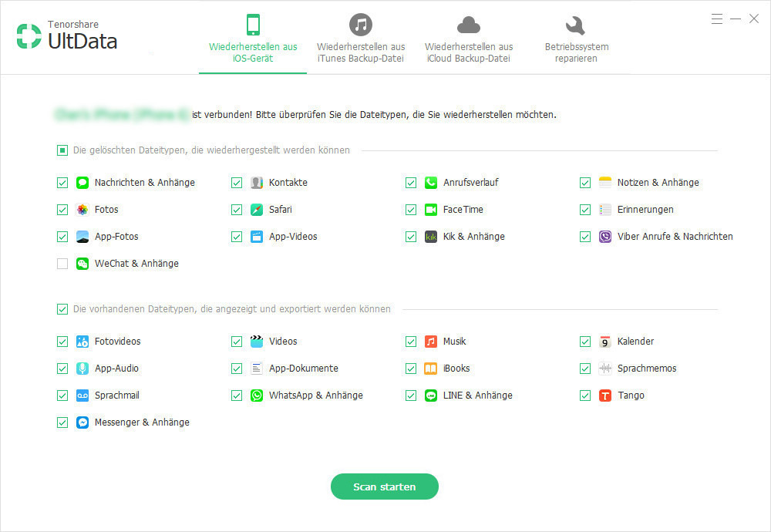Open the hamburger menu icon
The image size is (771, 532).
(717, 19)
